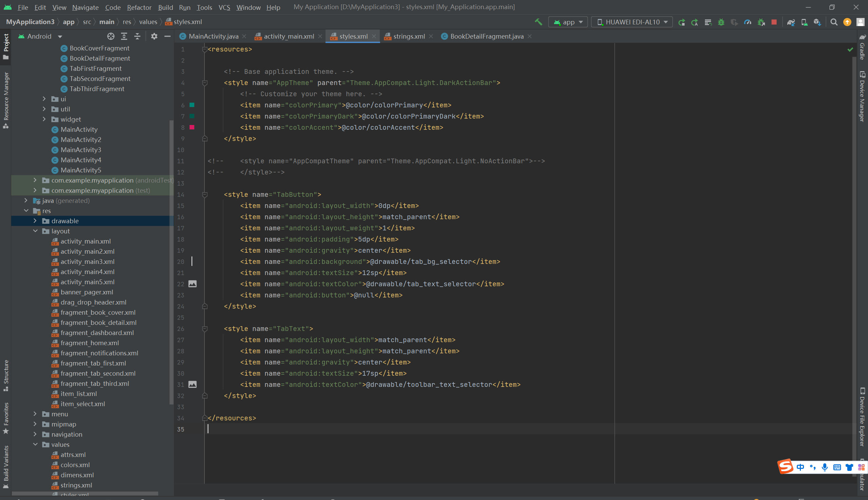This screenshot has height=500, width=868.
Task: Click the Debug app icon in toolbar
Action: click(x=721, y=22)
